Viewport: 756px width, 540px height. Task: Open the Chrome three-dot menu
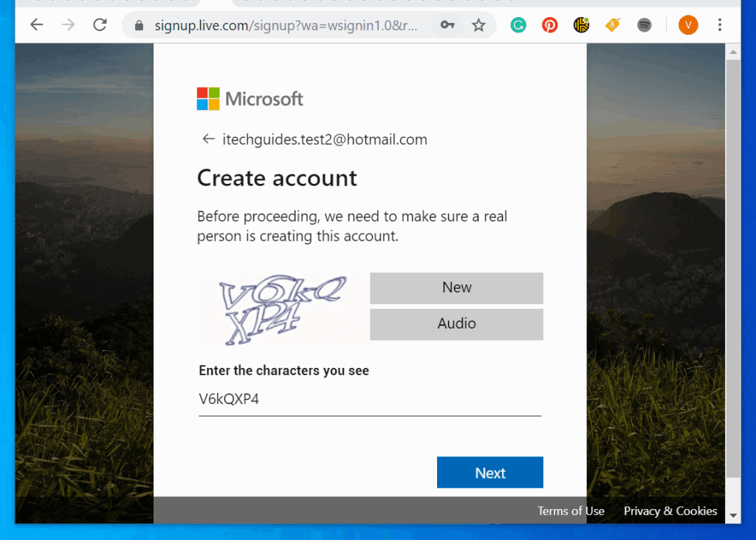[720, 24]
